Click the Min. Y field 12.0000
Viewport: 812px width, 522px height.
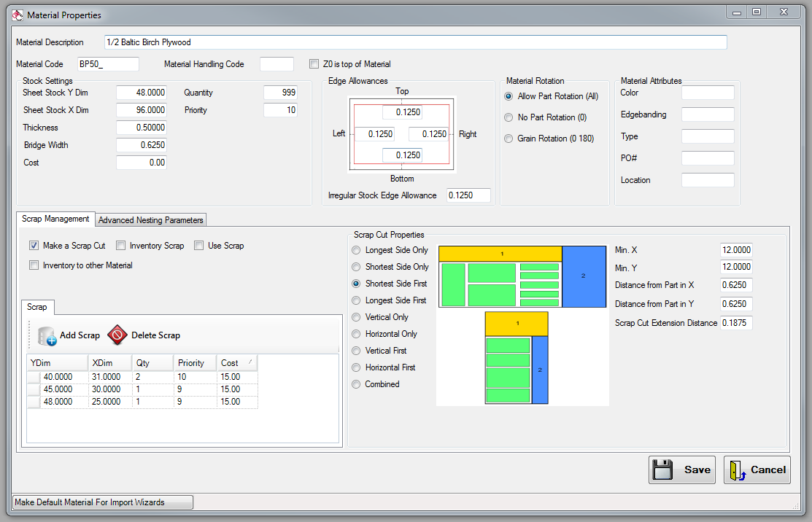pyautogui.click(x=736, y=267)
